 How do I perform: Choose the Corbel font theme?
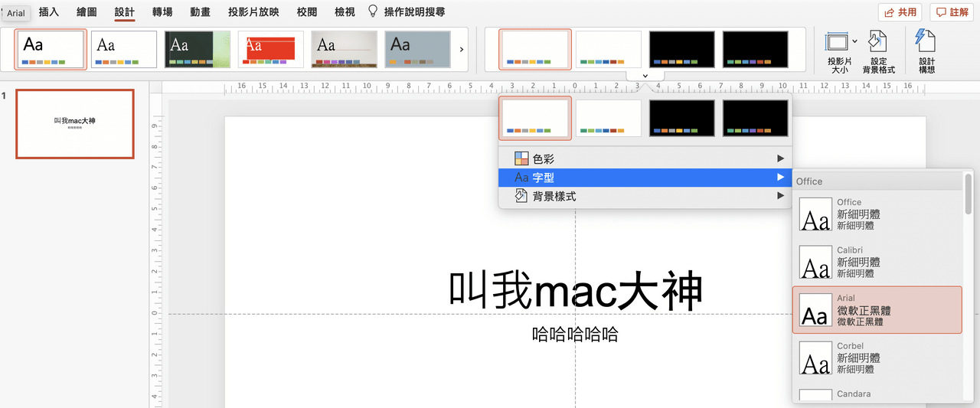[x=877, y=357]
